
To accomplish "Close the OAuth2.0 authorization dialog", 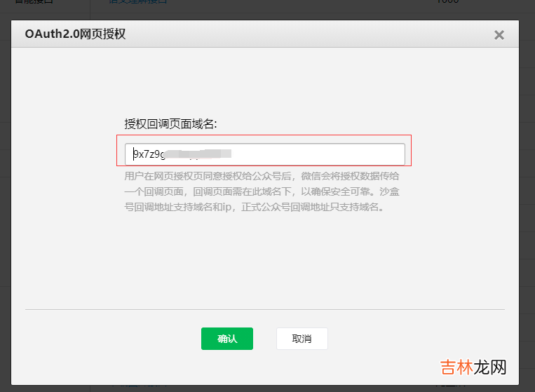I will point(499,34).
